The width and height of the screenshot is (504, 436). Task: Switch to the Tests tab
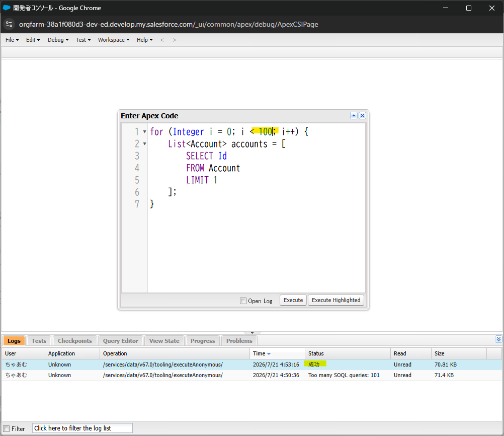39,341
